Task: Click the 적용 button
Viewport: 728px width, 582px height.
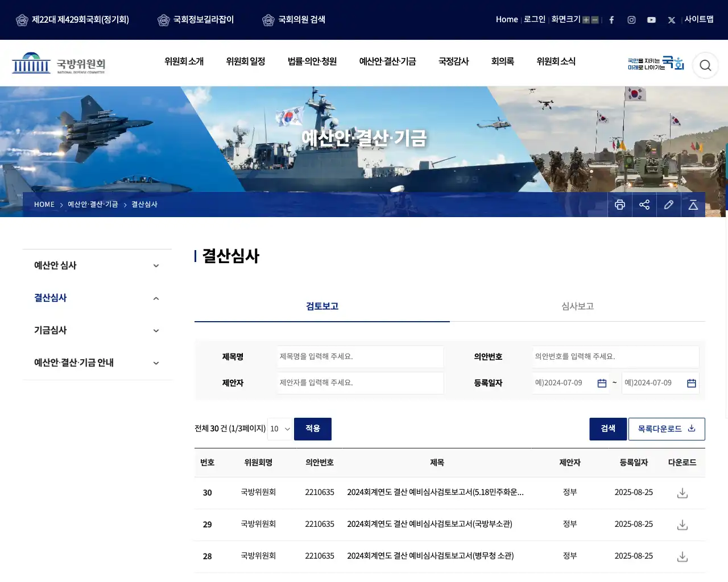Action: (313, 429)
